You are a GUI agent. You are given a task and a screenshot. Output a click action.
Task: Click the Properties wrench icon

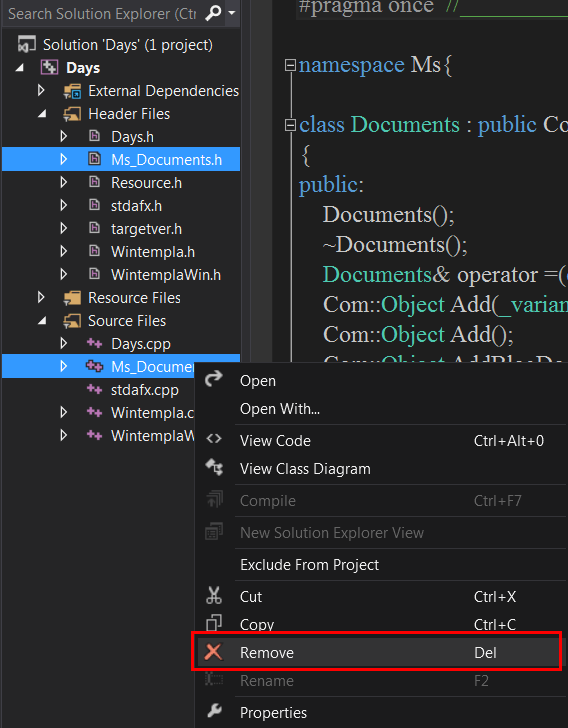click(x=214, y=711)
